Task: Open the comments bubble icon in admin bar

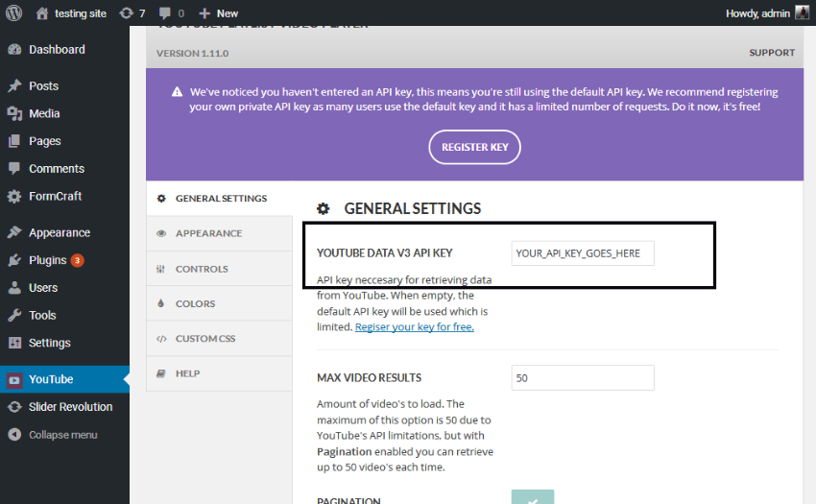Action: pos(165,13)
